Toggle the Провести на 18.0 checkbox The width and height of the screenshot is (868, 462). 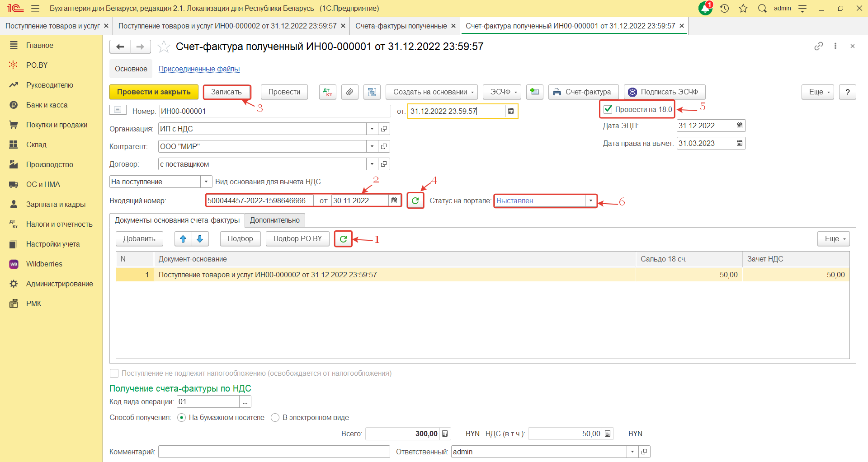[608, 109]
